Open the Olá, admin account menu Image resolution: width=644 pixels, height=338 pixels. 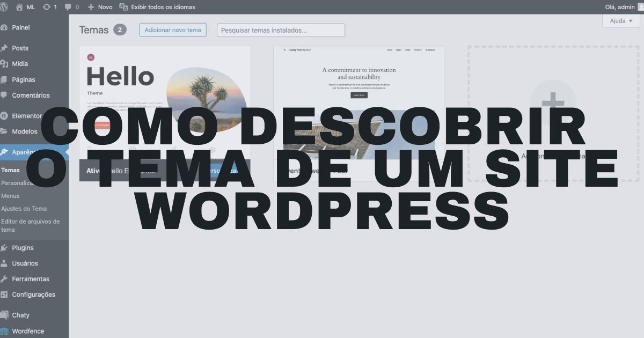coord(620,7)
